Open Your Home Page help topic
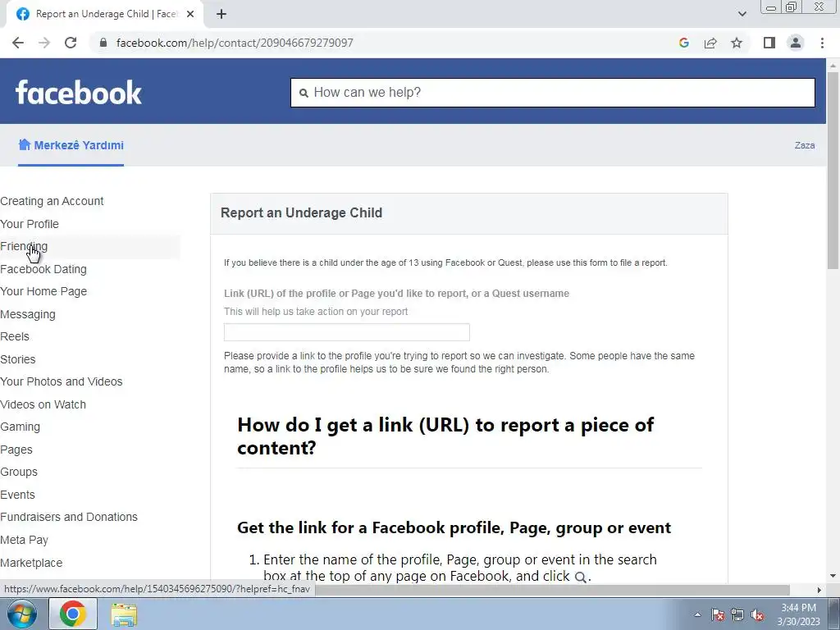Image resolution: width=840 pixels, height=630 pixels. point(43,291)
